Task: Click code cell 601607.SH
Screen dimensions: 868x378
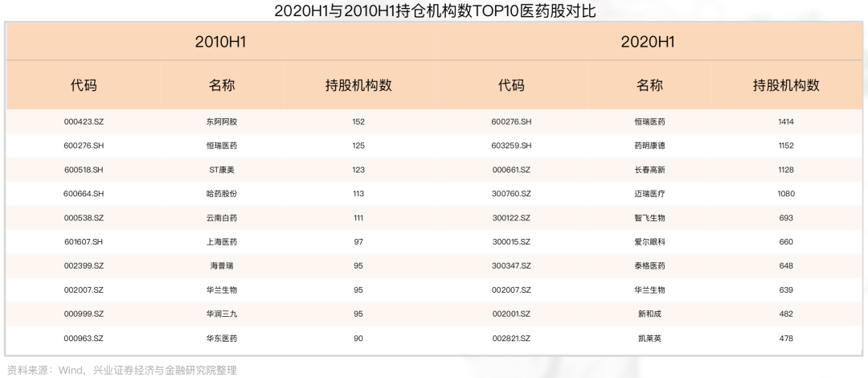Action: coord(84,242)
